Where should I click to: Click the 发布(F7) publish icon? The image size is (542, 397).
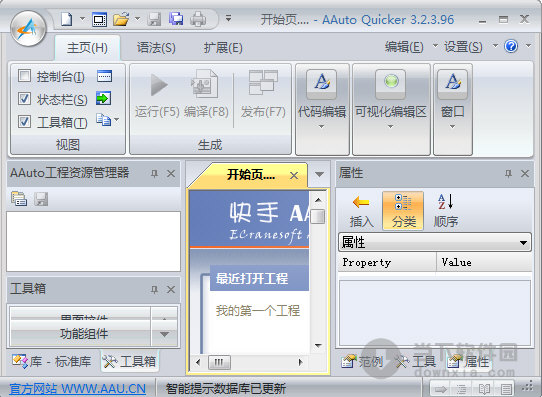(x=263, y=82)
